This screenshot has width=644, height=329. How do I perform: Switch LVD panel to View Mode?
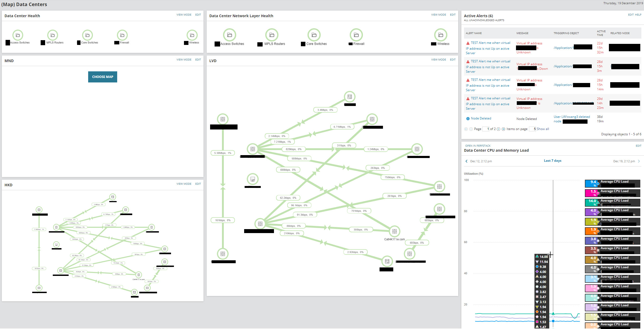(x=438, y=60)
